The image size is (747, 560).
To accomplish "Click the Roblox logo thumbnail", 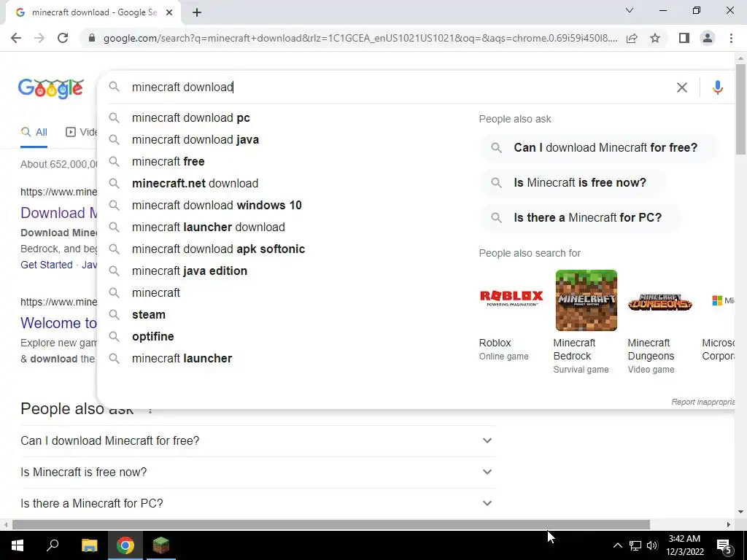I will click(511, 298).
